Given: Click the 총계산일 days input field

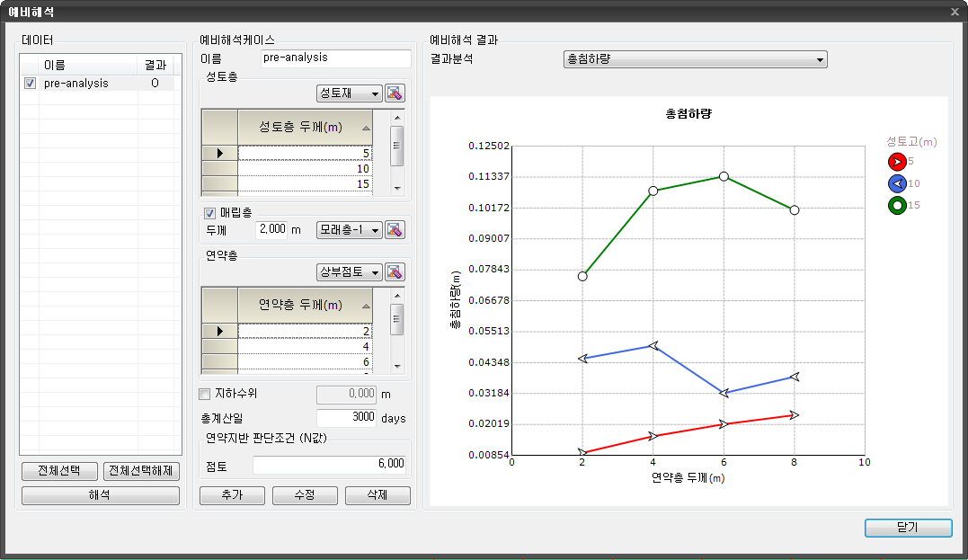Looking at the screenshot, I should pos(346,418).
